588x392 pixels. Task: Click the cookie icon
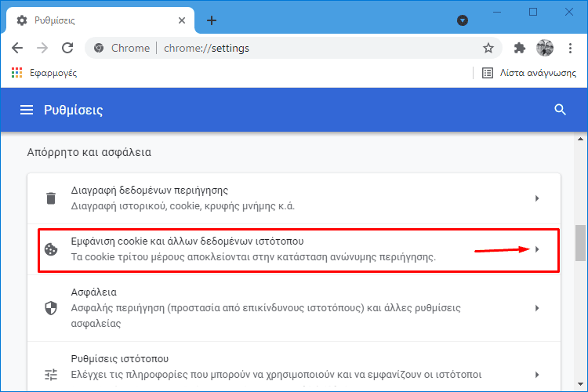tap(51, 249)
